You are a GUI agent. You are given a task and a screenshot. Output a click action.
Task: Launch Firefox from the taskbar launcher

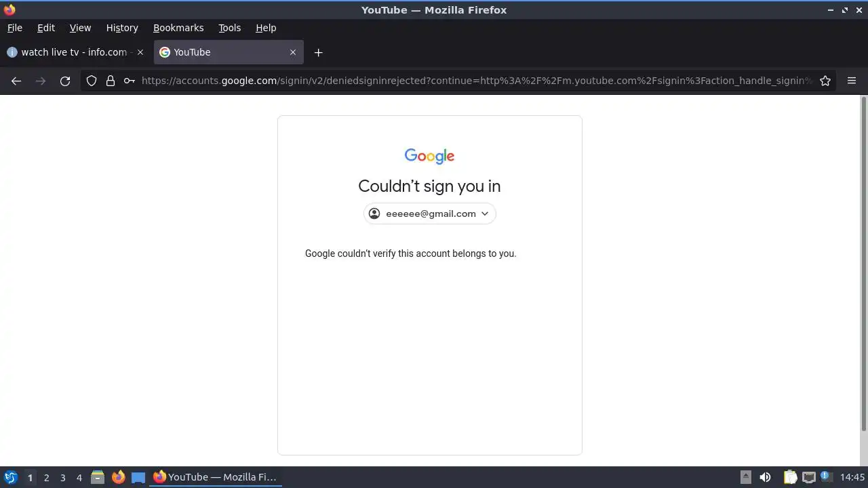[x=118, y=477]
